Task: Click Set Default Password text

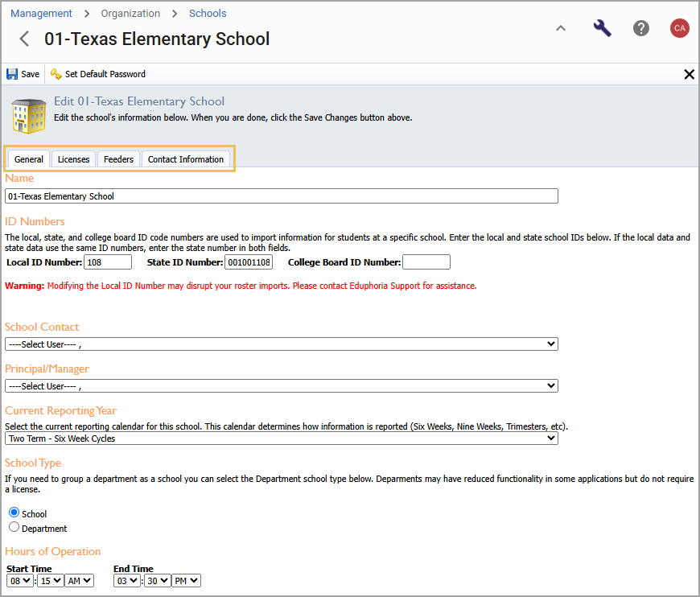Action: 105,74
